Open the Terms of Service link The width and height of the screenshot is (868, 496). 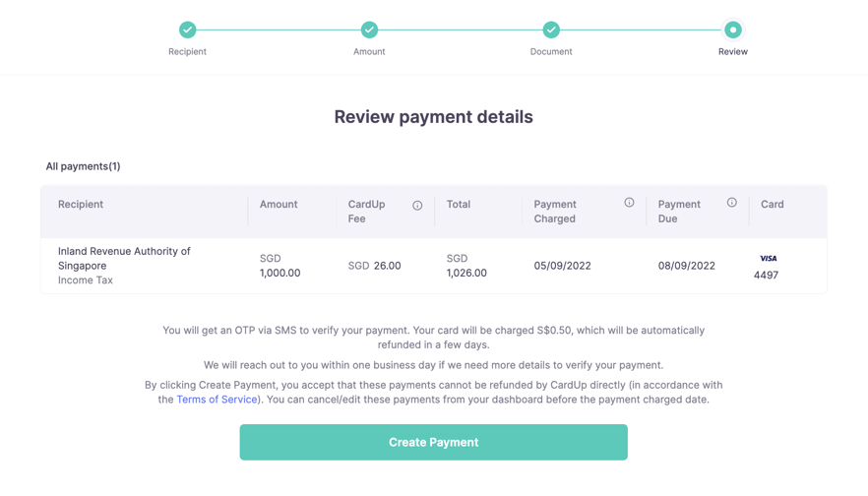217,400
